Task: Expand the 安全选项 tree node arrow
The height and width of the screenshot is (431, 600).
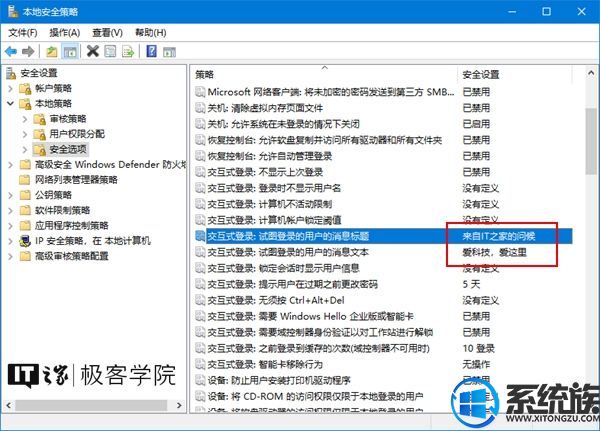Action: [25, 149]
